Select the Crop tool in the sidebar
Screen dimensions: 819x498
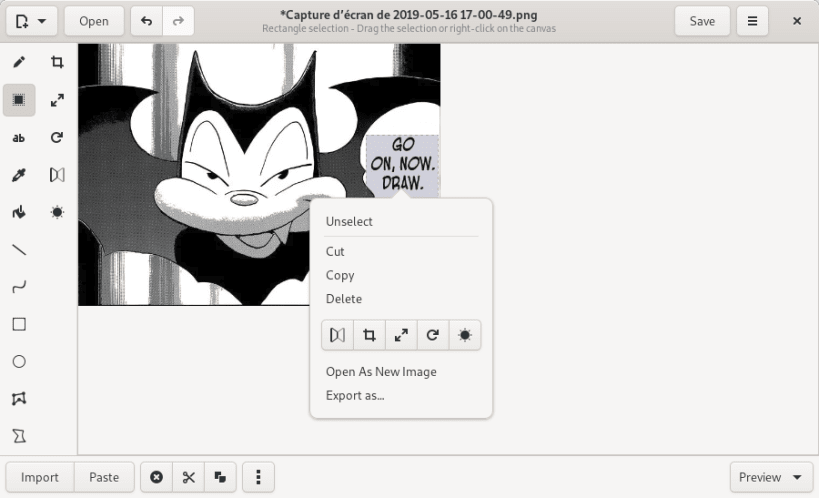(x=57, y=62)
